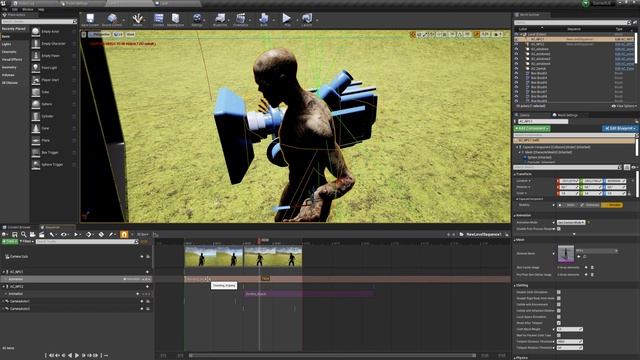Click the Sequencer wrench actions icon

click(52, 234)
